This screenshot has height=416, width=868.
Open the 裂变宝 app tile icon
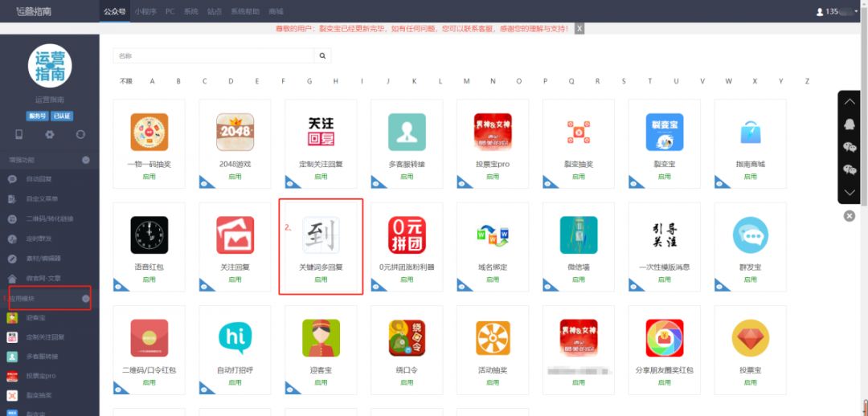(665, 133)
